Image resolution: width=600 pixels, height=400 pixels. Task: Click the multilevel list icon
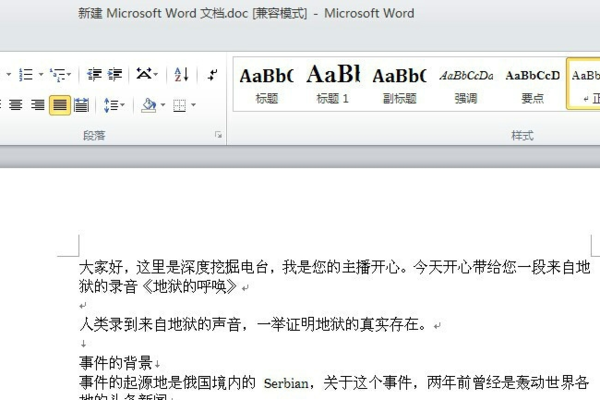(x=57, y=74)
